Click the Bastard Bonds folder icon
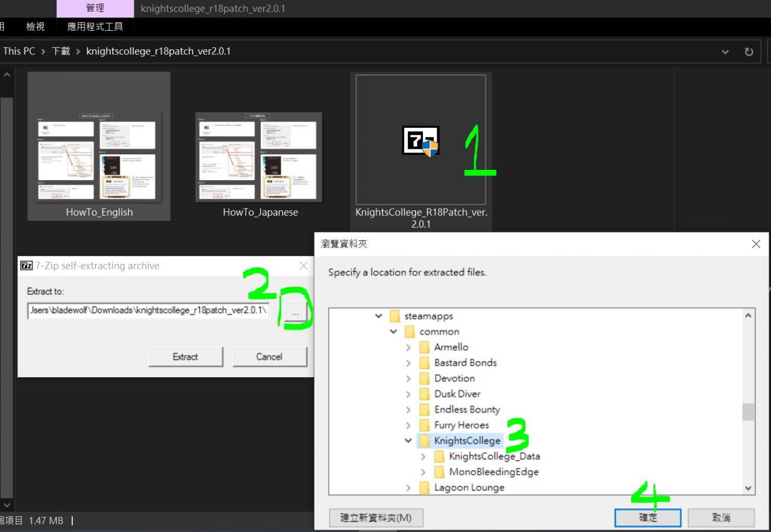 click(x=424, y=363)
